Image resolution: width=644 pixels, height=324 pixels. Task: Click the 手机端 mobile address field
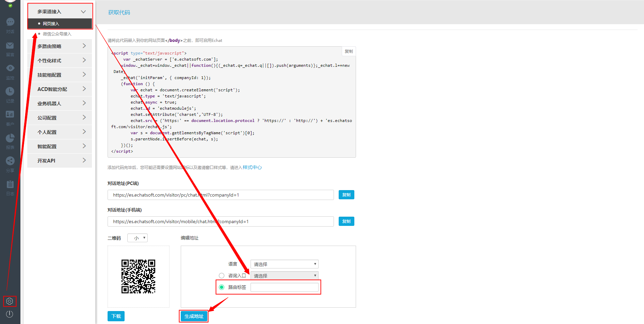[221, 221]
